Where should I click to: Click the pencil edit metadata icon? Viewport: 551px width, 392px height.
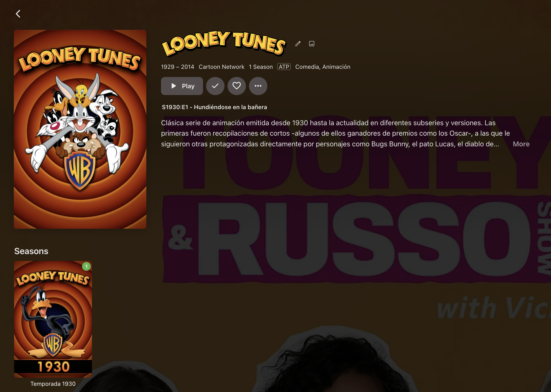(298, 44)
